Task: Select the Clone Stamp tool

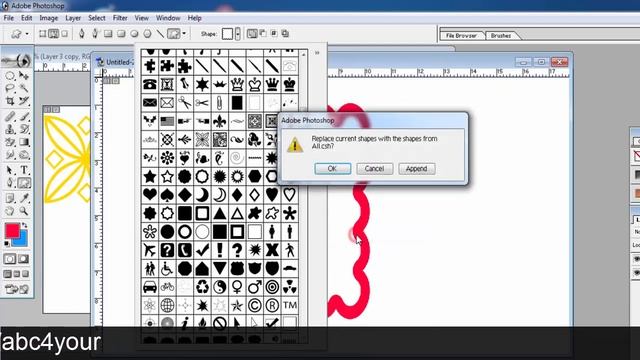Action: [x=10, y=129]
